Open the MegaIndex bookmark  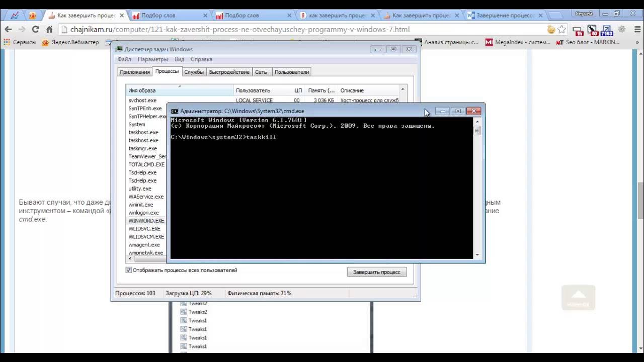tap(518, 43)
